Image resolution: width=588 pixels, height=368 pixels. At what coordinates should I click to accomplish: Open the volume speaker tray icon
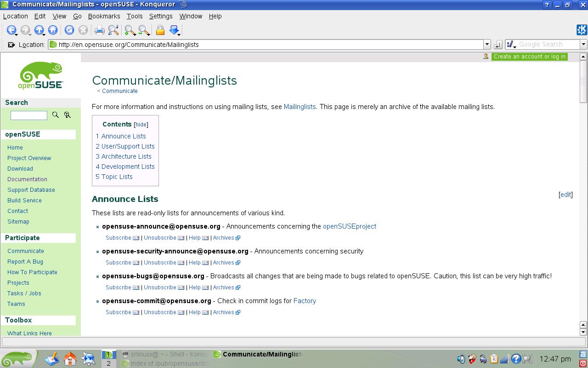coord(461,359)
